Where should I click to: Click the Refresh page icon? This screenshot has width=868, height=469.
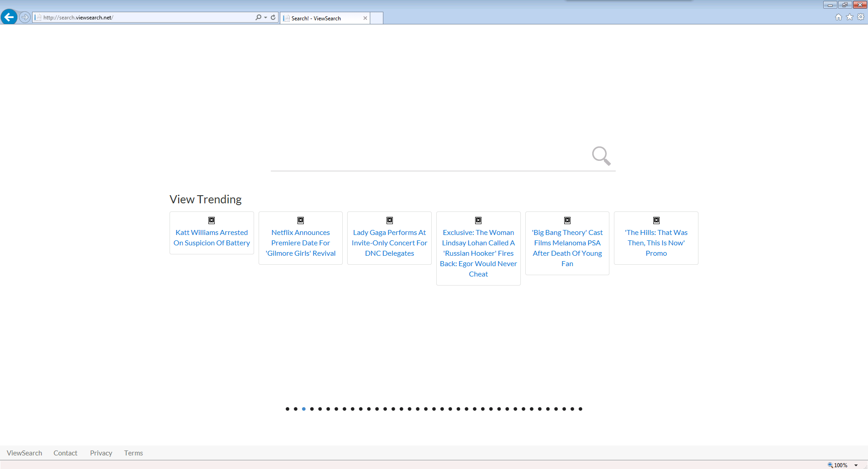coord(273,17)
